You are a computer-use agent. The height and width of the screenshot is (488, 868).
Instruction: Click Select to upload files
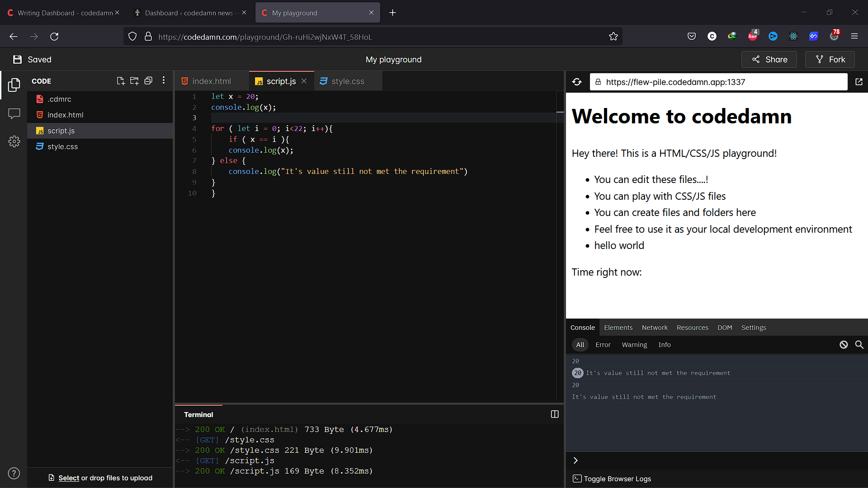(x=69, y=478)
